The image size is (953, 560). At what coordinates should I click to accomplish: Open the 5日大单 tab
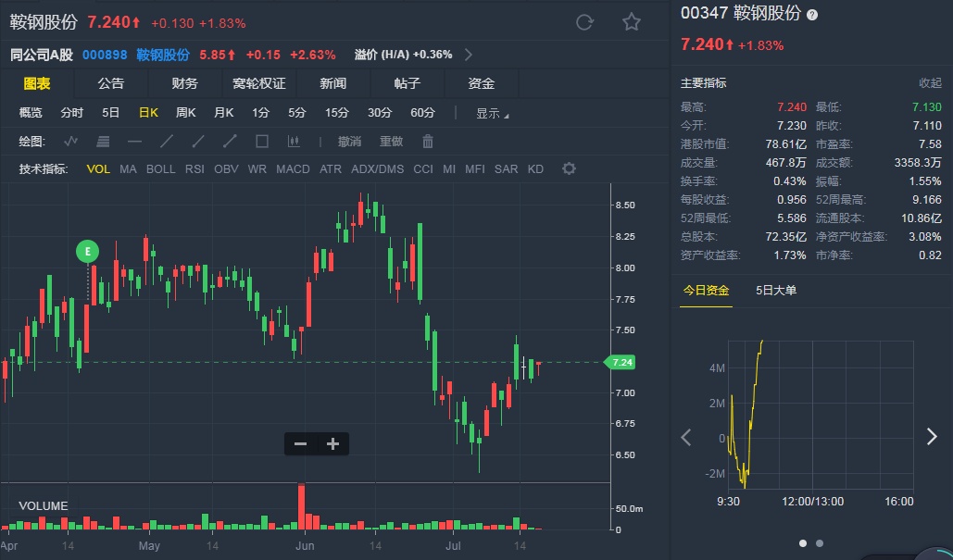(x=776, y=291)
